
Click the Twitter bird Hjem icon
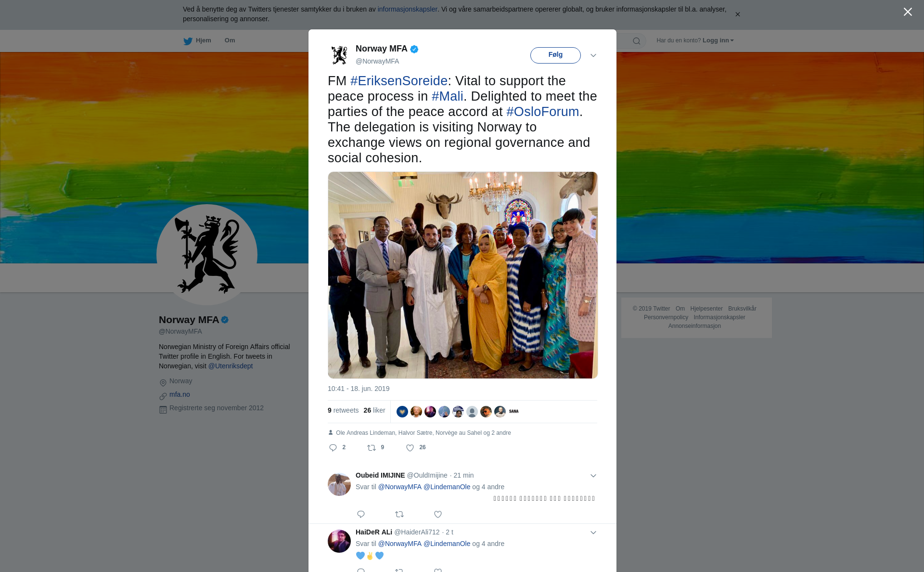(188, 41)
